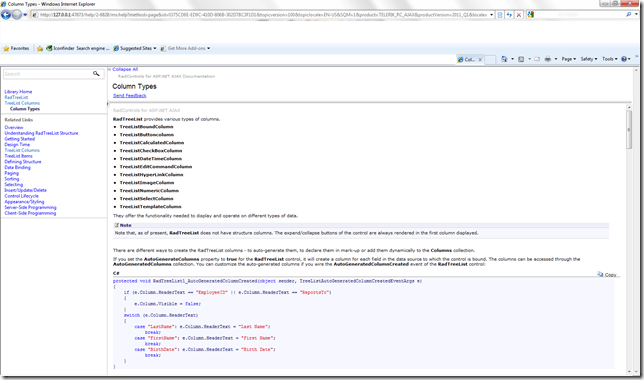Open the Overview related link
The width and height of the screenshot is (644, 380).
coord(14,127)
